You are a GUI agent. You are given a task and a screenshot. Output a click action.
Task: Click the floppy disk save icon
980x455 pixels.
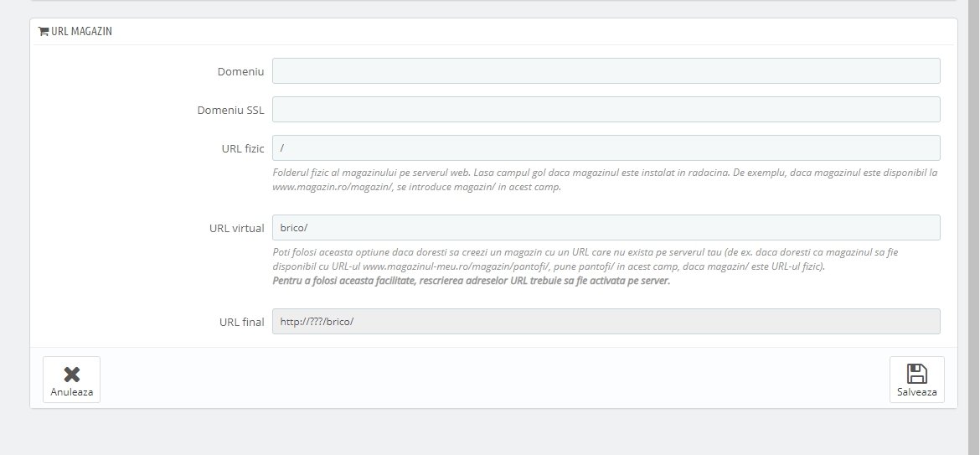(x=916, y=374)
